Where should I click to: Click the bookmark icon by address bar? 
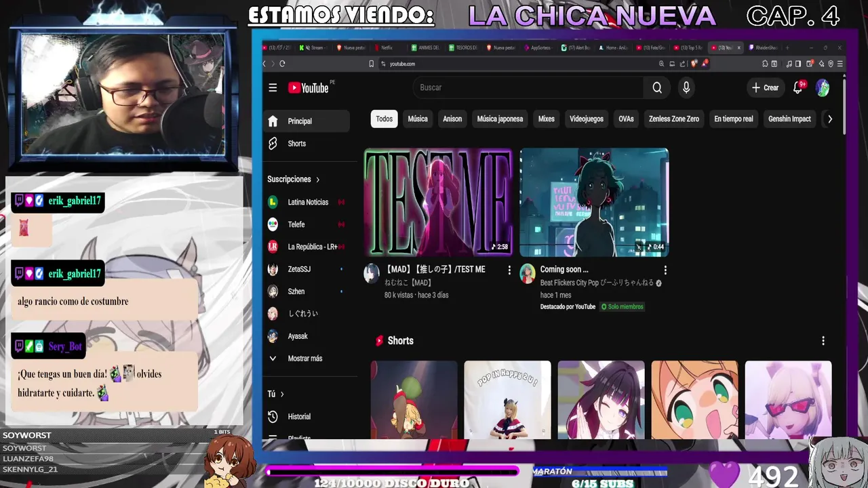click(371, 64)
